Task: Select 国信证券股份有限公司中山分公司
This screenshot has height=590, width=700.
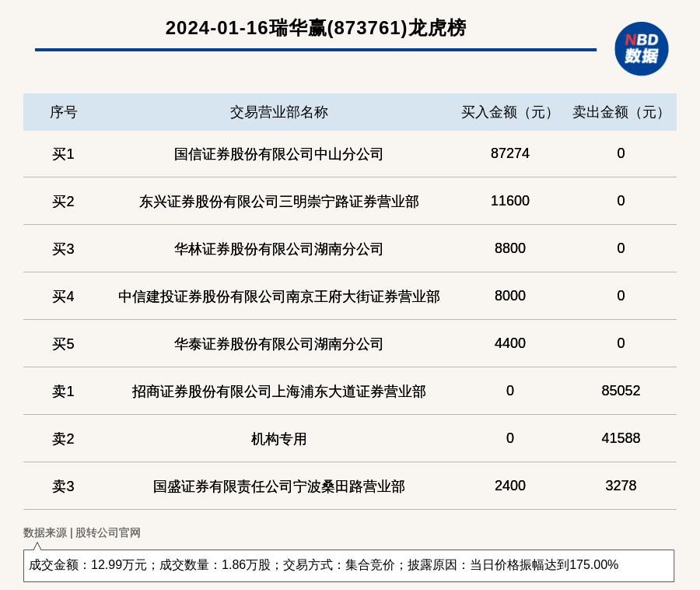Action: (279, 154)
